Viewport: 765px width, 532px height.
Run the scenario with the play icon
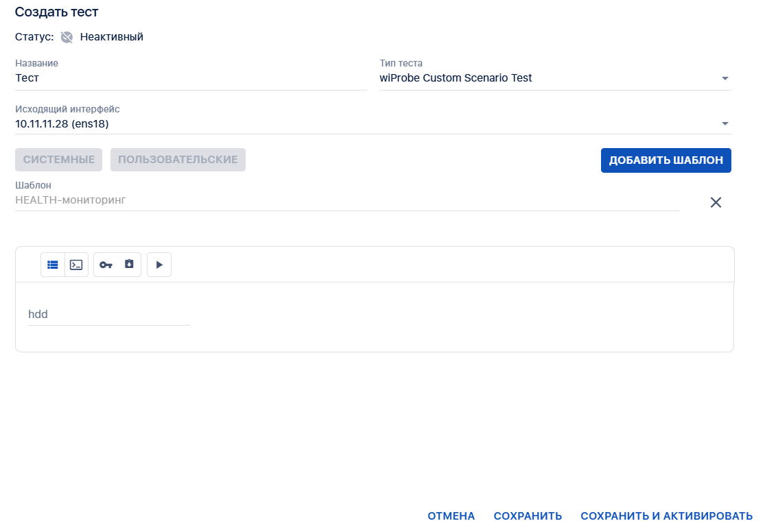159,265
